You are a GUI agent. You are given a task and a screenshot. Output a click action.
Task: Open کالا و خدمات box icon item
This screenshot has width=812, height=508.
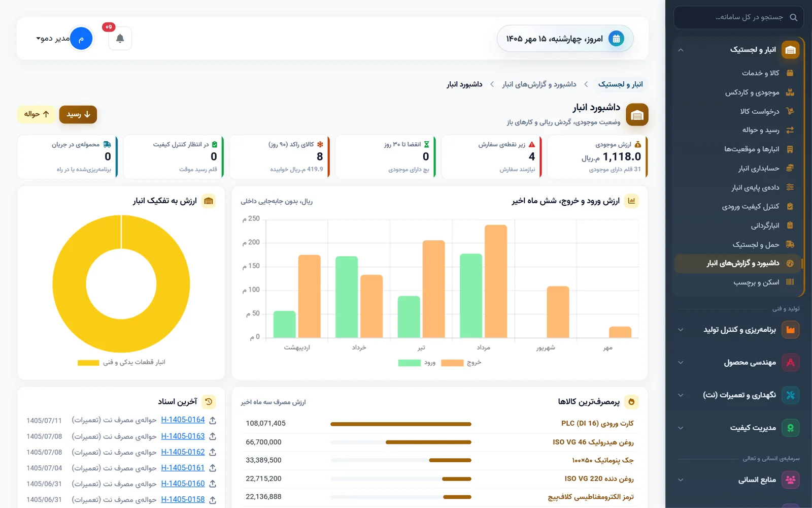coord(790,73)
